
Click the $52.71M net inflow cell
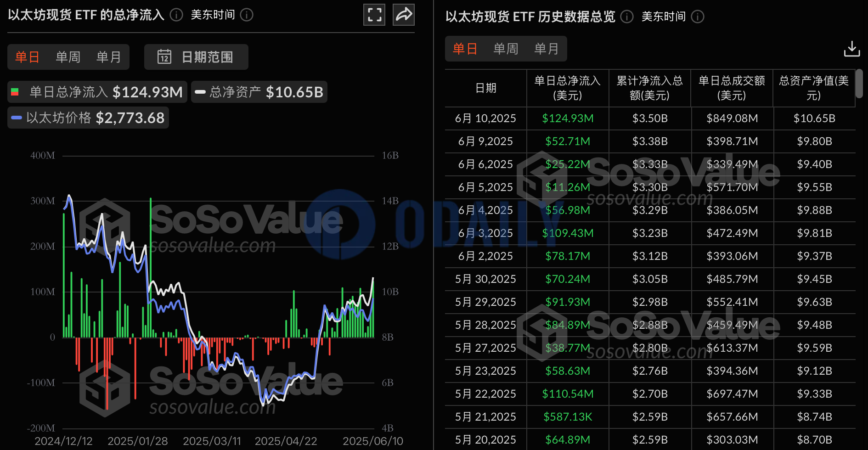point(568,141)
